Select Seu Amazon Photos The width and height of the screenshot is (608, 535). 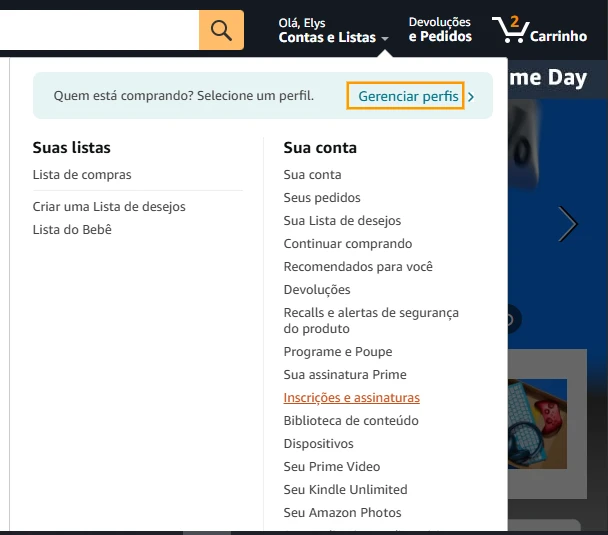click(342, 513)
